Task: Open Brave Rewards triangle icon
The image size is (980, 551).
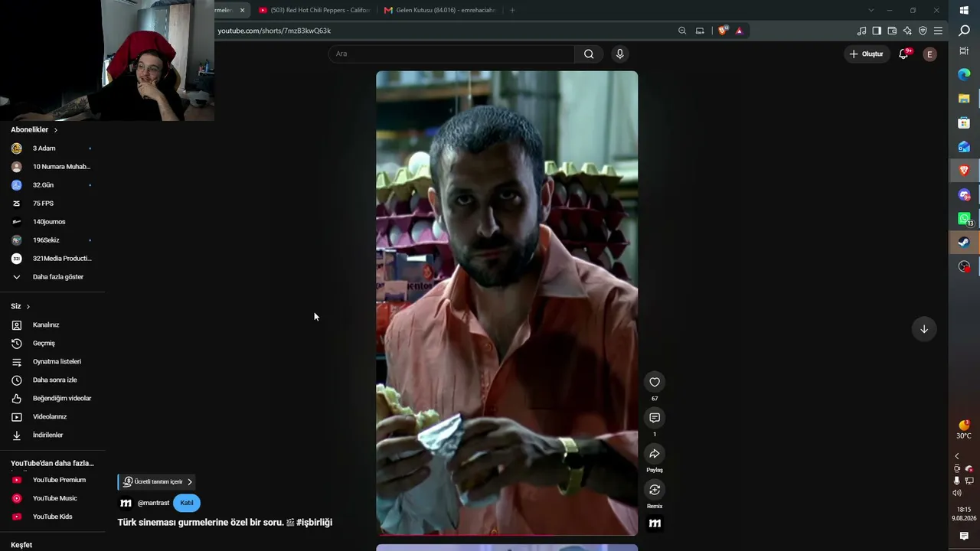Action: point(739,31)
